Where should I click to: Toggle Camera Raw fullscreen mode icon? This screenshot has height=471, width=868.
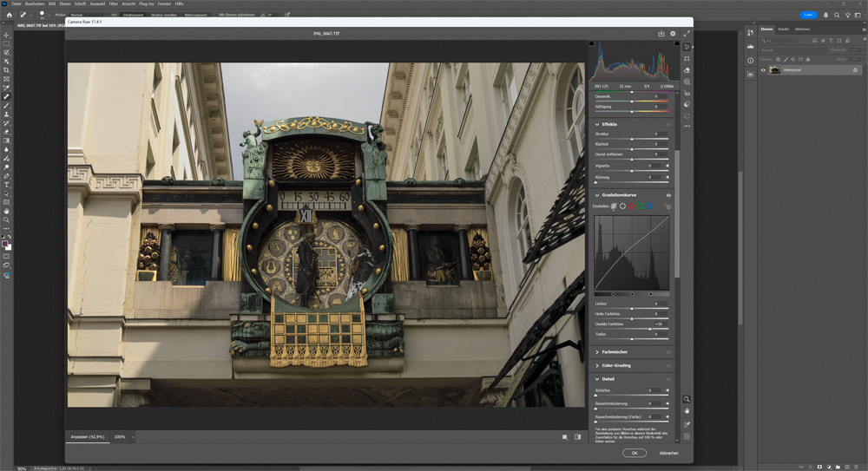[687, 33]
